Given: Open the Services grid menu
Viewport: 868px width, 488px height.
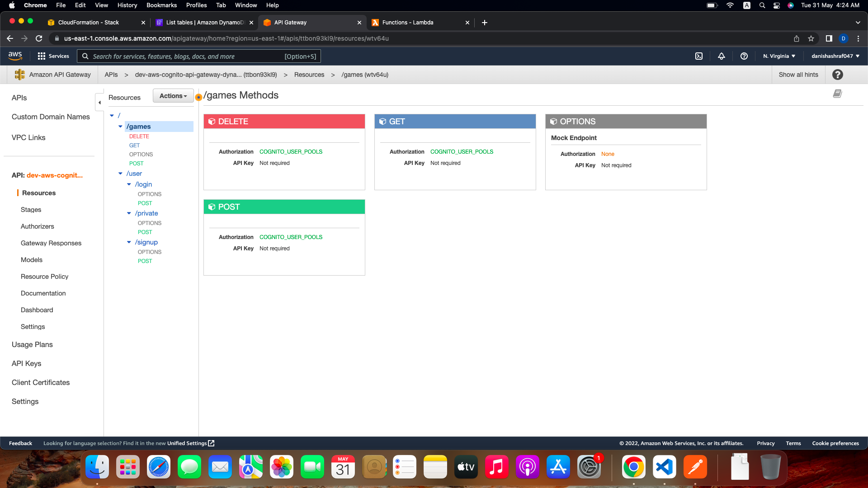Looking at the screenshot, I should pos(53,56).
